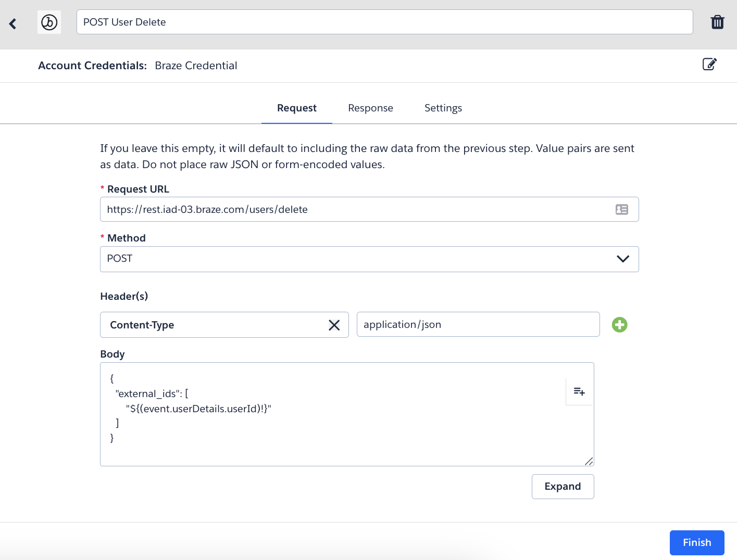
Task: Clear the Content-Type header with the X
Action: pos(334,325)
